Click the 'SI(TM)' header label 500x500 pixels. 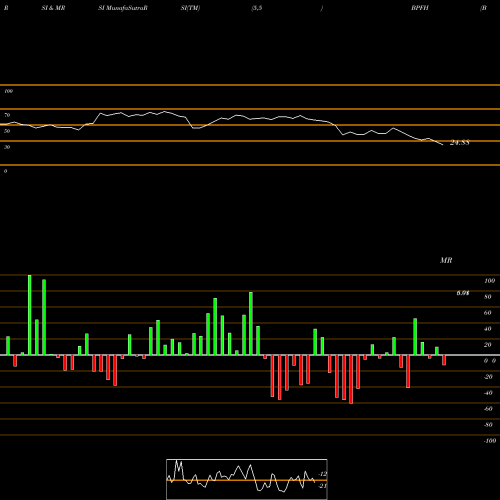(x=190, y=8)
